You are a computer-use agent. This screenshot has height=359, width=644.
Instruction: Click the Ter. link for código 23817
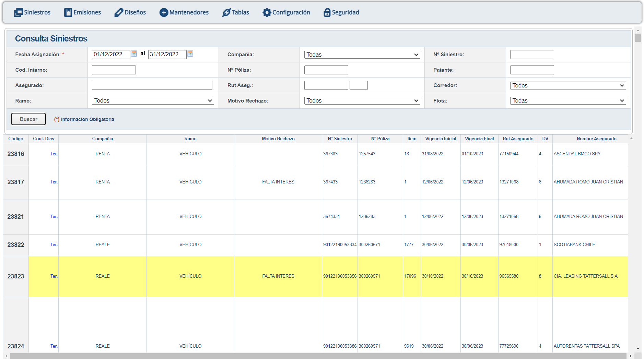(54, 182)
